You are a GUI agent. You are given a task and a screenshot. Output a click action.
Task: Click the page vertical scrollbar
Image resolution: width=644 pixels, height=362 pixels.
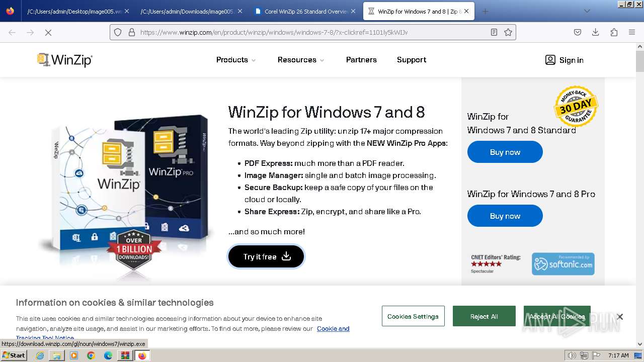pos(640,195)
